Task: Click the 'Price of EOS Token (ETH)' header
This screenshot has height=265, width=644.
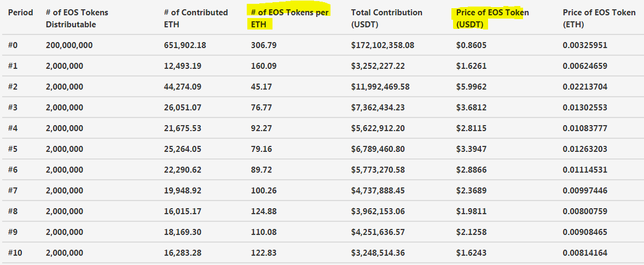Action: coord(599,18)
